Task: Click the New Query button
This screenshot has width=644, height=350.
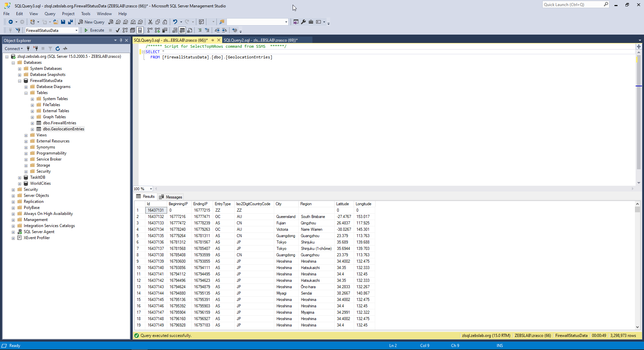Action: pyautogui.click(x=91, y=22)
